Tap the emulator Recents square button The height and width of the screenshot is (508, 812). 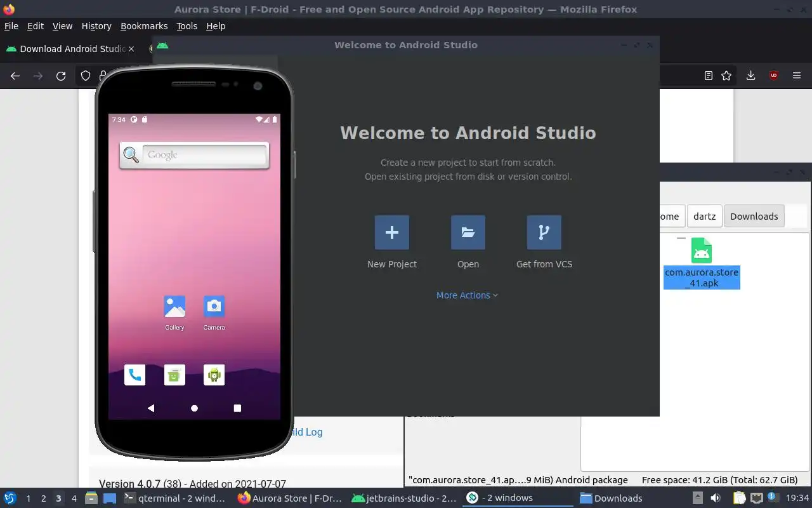tap(237, 408)
